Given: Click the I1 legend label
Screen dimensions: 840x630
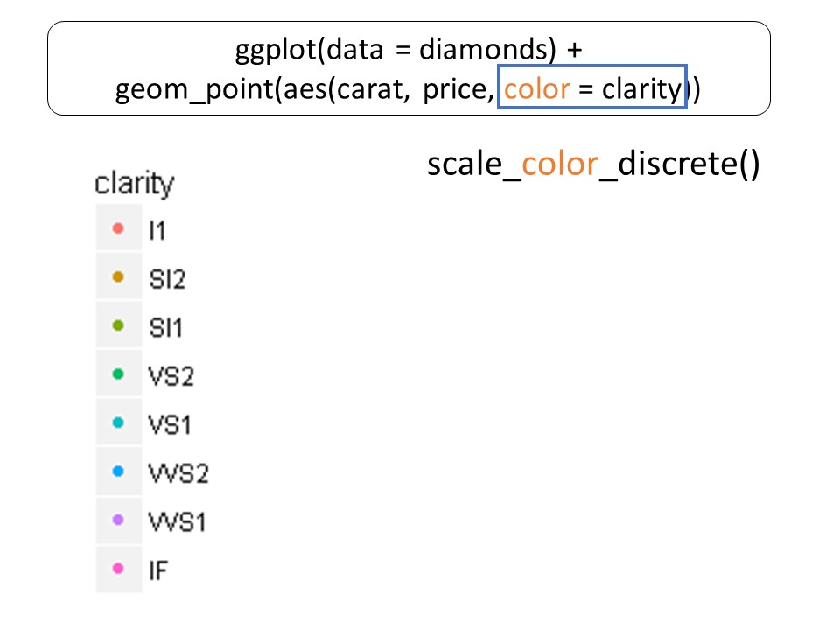Looking at the screenshot, I should click(157, 231).
